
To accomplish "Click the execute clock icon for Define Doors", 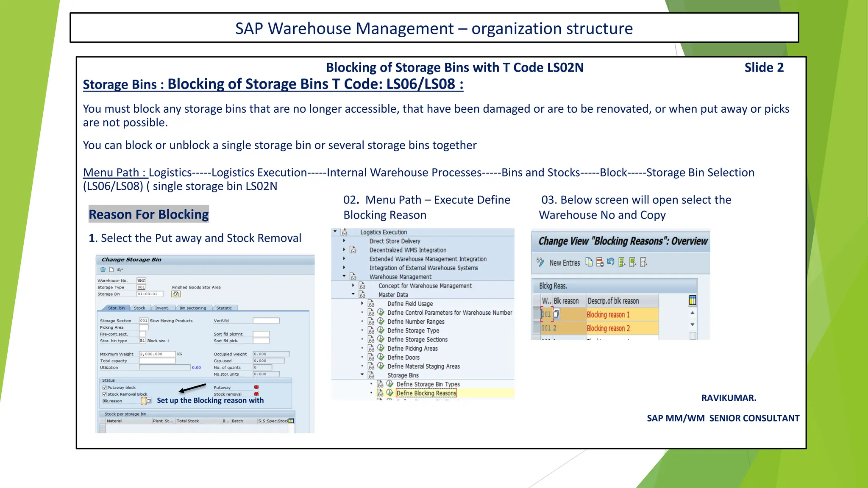I will pos(381,357).
